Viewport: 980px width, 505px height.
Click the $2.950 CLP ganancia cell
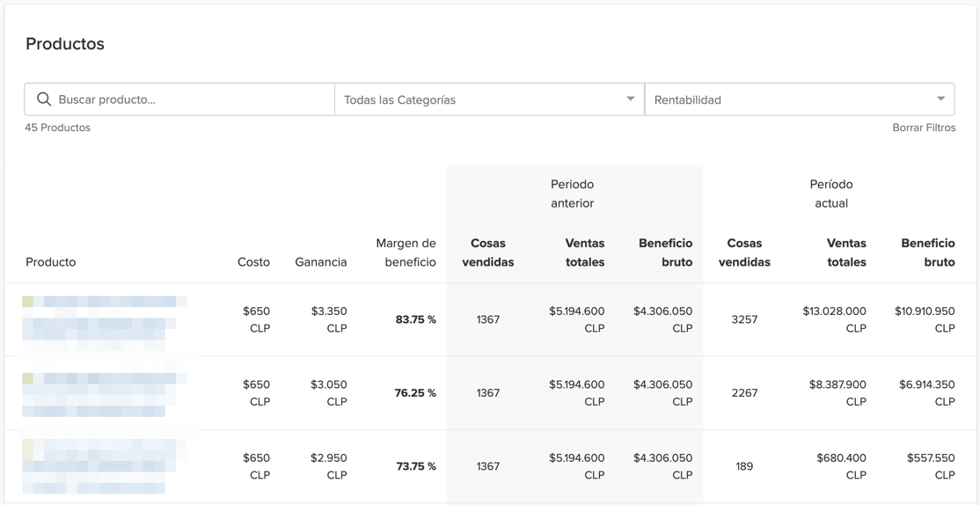[x=329, y=466]
